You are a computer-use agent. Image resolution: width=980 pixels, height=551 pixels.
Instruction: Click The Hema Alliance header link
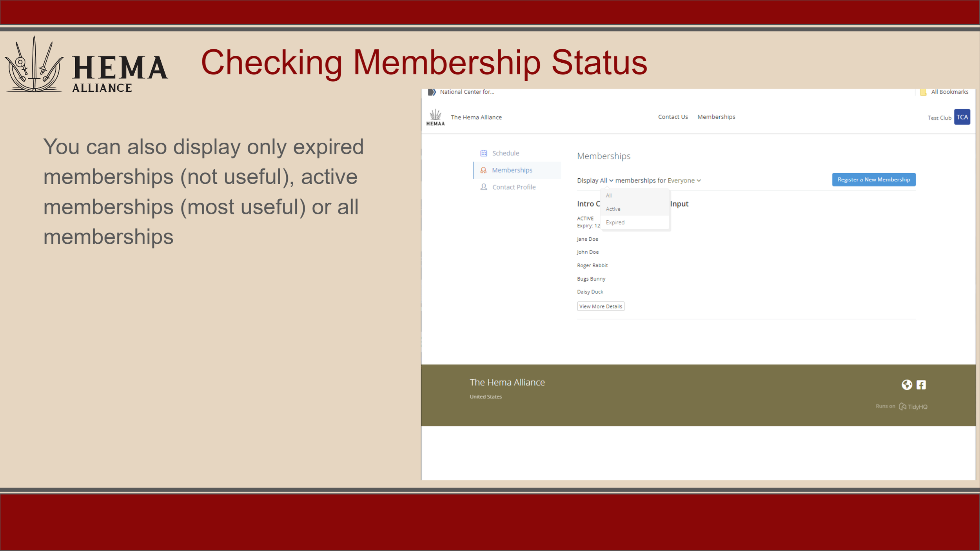(x=476, y=117)
